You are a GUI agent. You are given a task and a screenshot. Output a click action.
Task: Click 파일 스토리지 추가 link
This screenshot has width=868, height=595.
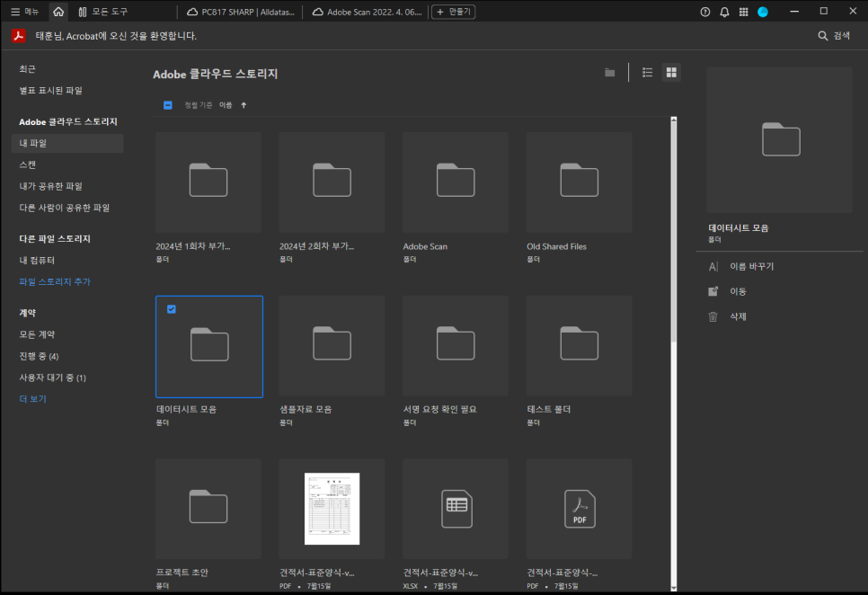[54, 282]
